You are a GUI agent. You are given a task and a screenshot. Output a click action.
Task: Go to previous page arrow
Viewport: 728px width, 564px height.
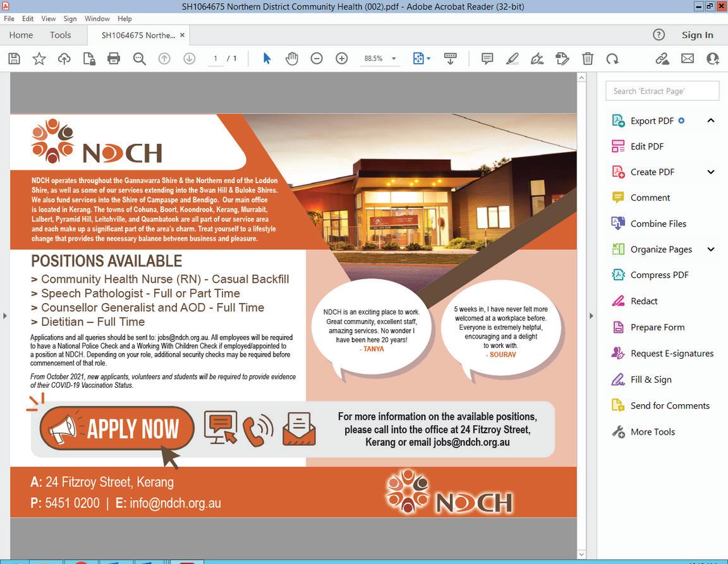[x=164, y=59]
